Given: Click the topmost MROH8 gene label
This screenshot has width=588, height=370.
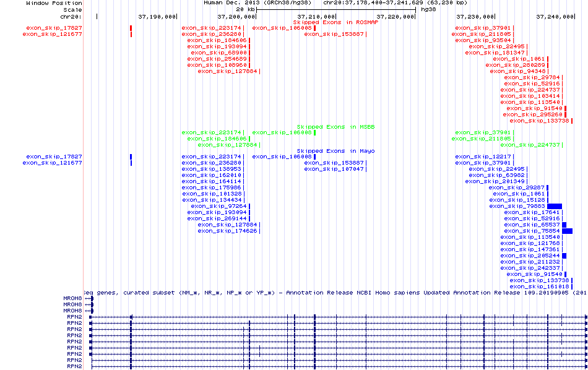Looking at the screenshot, I should 72,298.
